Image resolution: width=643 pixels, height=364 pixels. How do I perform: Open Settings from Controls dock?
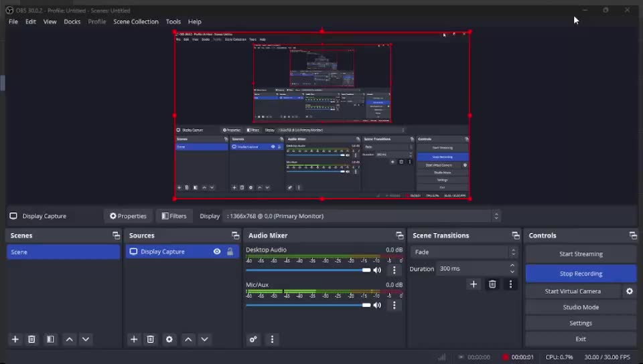point(581,323)
